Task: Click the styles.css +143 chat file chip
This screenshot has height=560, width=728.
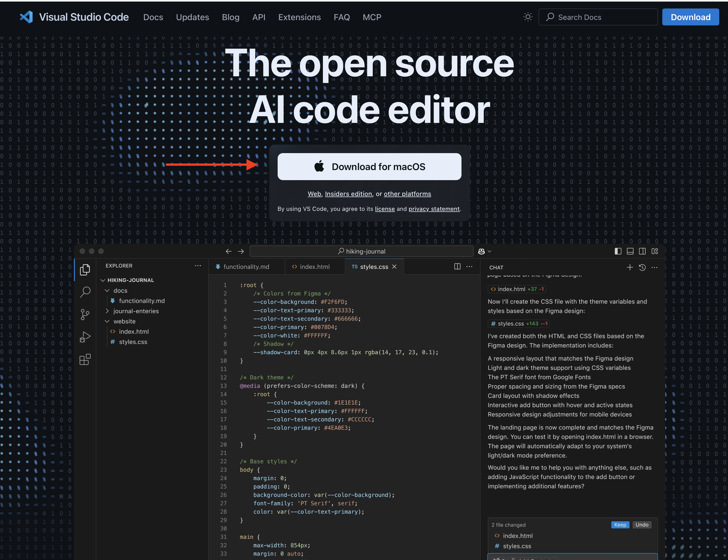Action: (519, 323)
